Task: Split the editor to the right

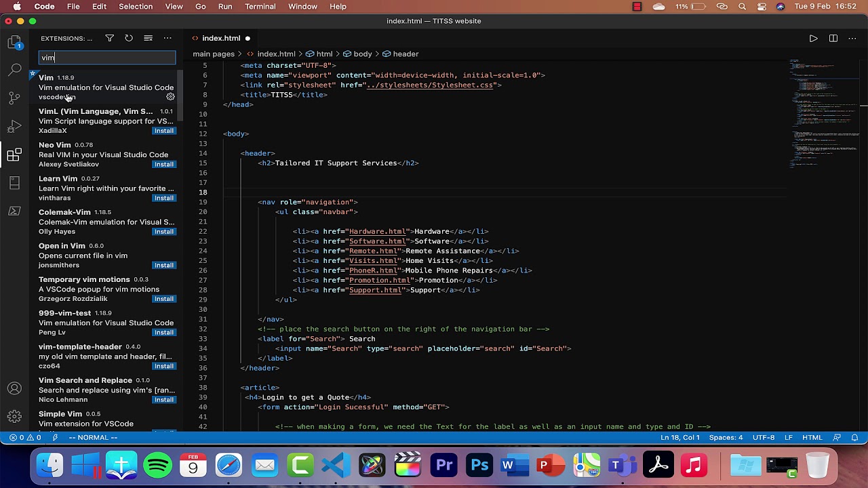Action: [x=833, y=39]
